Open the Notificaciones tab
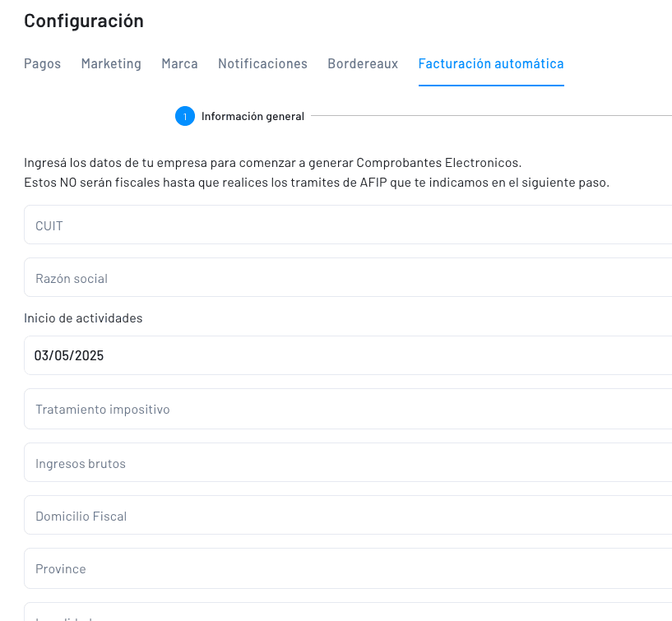The width and height of the screenshot is (672, 621). [x=262, y=63]
